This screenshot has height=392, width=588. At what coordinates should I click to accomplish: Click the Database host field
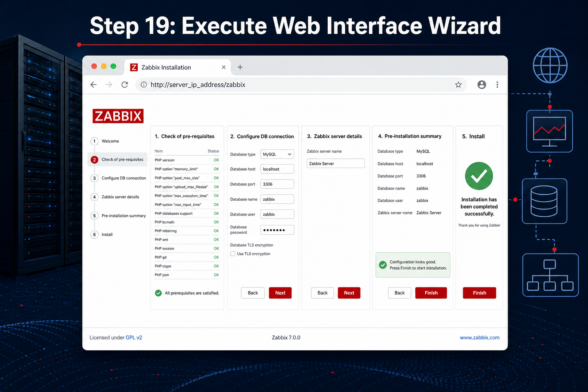(277, 169)
